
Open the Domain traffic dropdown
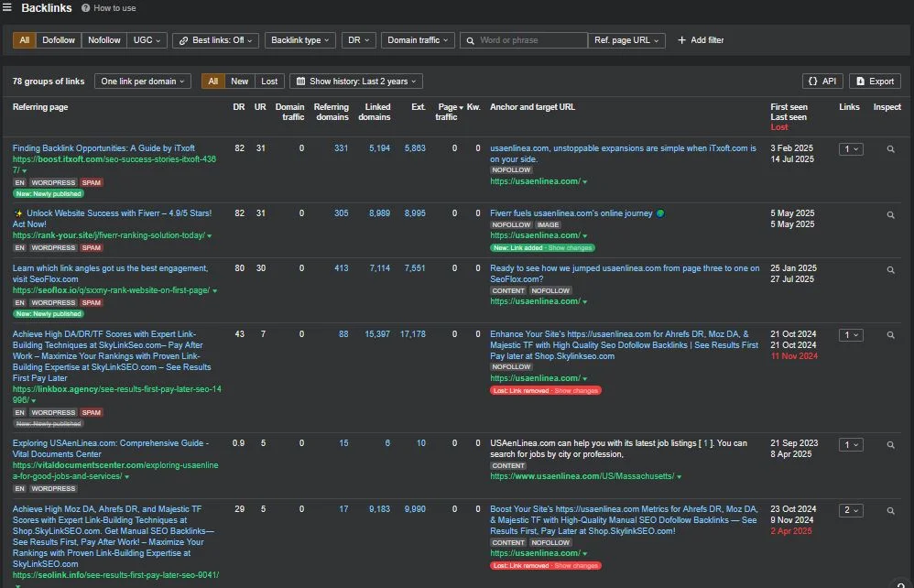[418, 40]
